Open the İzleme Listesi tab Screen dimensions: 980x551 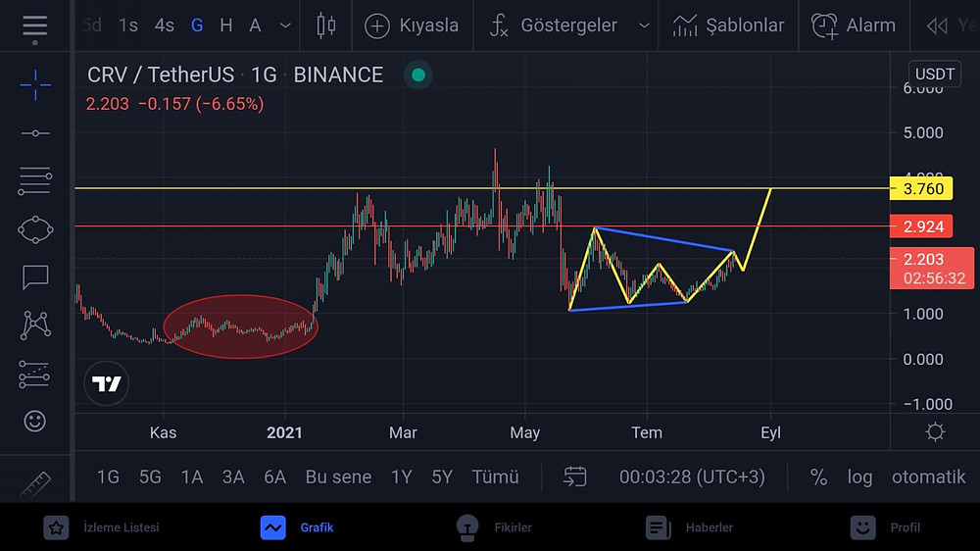click(x=101, y=527)
